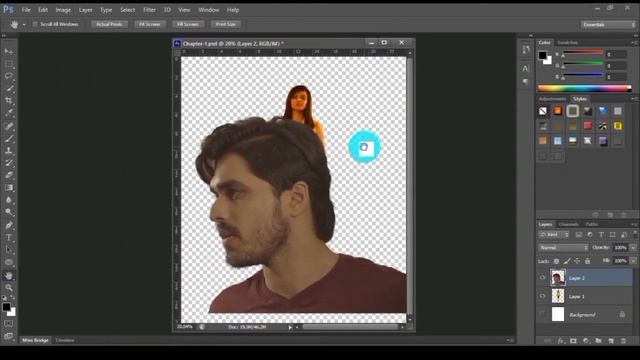
Task: Open the File menu
Action: pyautogui.click(x=26, y=10)
